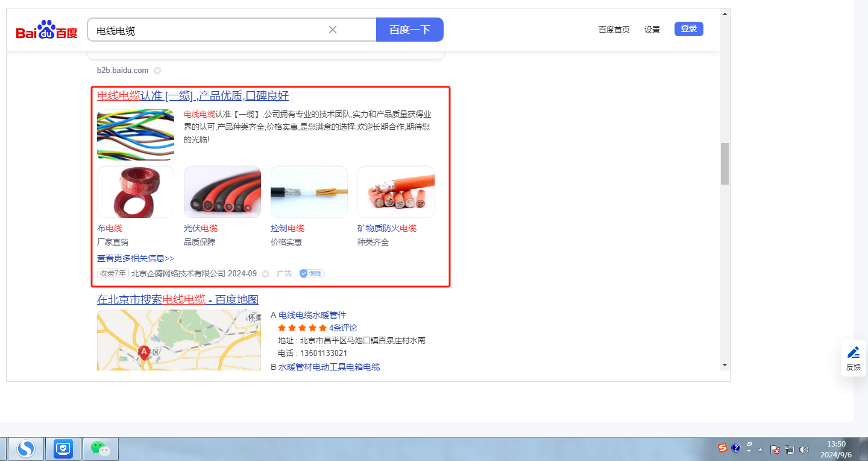Open the 电线电缆认准 [一缆] ad title
Screen dimensions: 868x461
[193, 96]
